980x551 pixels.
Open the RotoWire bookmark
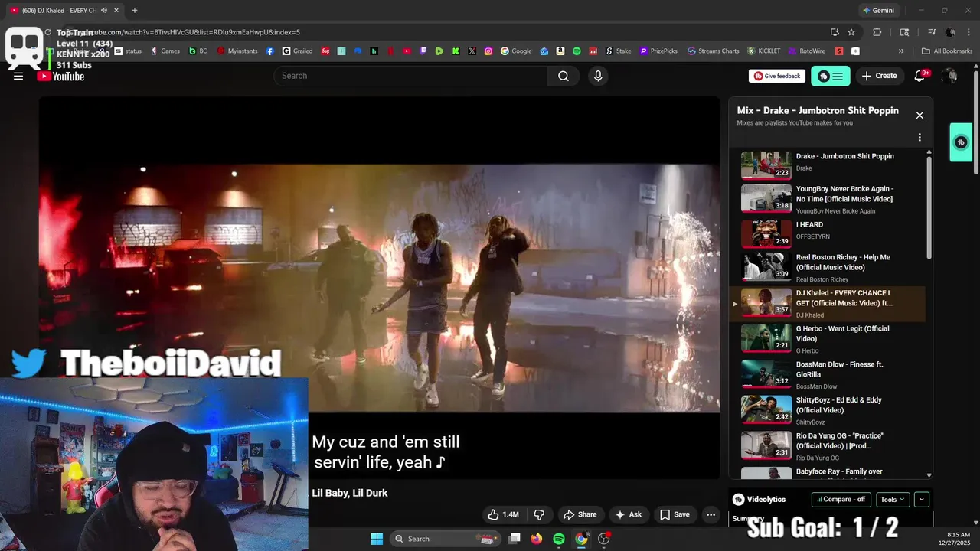[x=806, y=51]
